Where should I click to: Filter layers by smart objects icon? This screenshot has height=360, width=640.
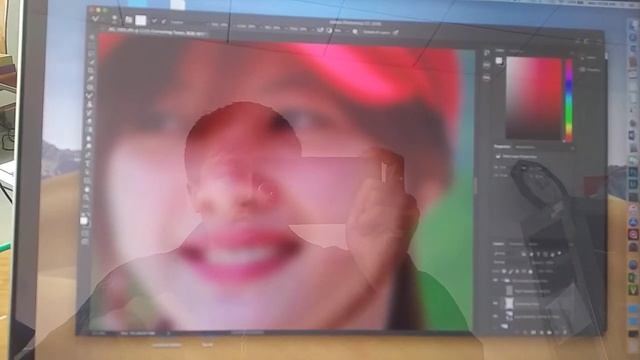(x=552, y=254)
